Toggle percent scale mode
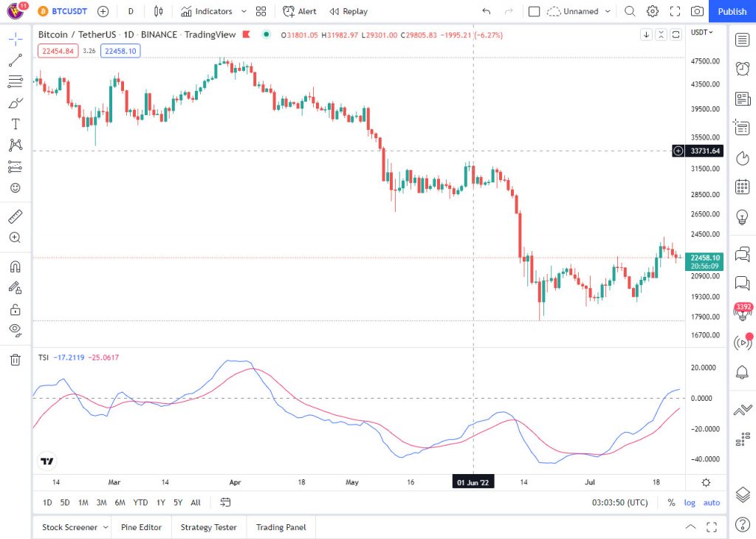The image size is (756, 539). [x=671, y=502]
